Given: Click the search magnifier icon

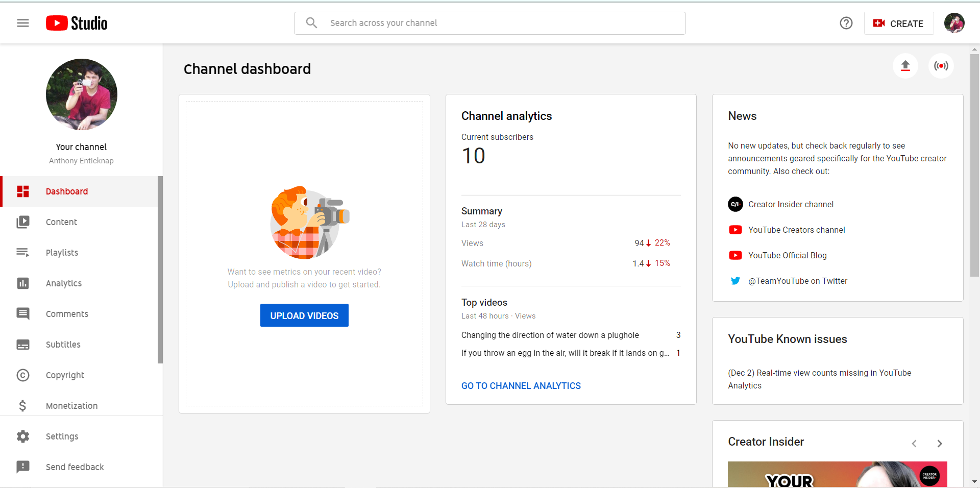Looking at the screenshot, I should pos(311,23).
